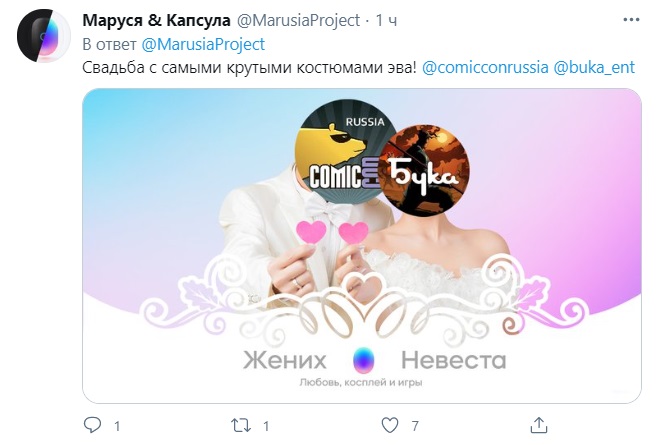The image size is (658, 445).
Task: Click the share upload icon
Action: [x=539, y=425]
